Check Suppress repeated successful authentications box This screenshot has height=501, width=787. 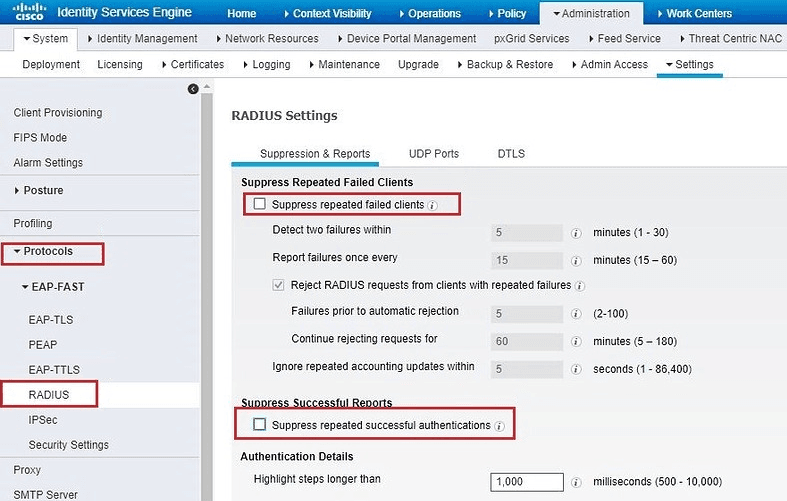(x=260, y=425)
